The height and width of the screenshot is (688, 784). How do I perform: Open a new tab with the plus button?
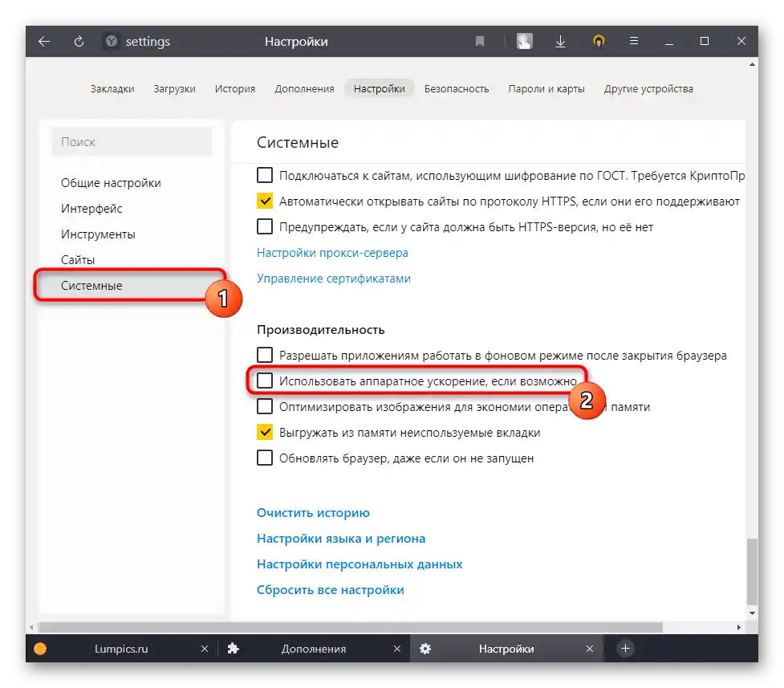coord(625,649)
